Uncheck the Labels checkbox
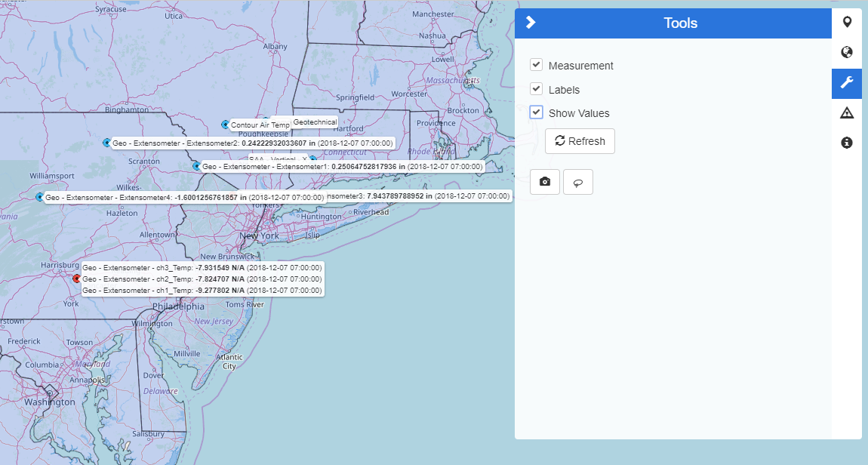This screenshot has width=868, height=465. pyautogui.click(x=536, y=88)
